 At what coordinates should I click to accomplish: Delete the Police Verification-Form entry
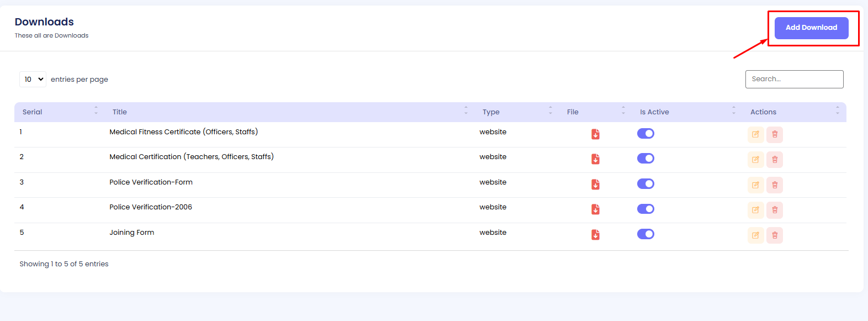[775, 185]
